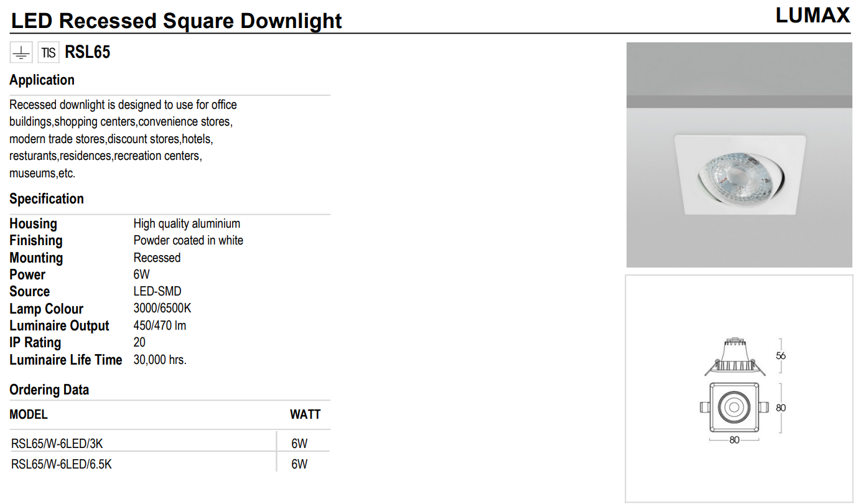Click the 450/470 lm luminaire output value

(x=160, y=325)
